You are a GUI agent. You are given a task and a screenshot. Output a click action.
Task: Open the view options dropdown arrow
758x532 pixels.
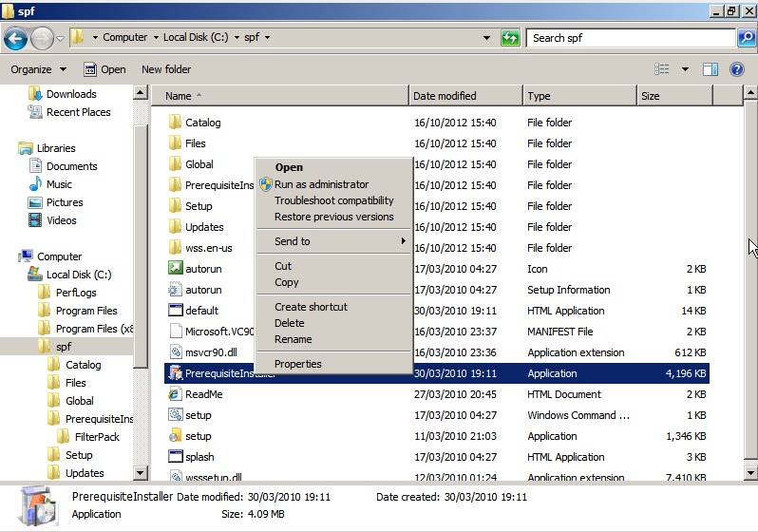pos(685,69)
